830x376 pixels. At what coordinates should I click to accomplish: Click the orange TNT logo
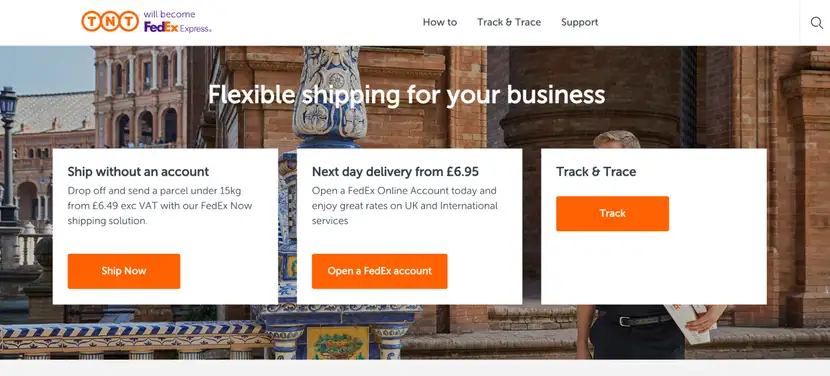click(110, 21)
